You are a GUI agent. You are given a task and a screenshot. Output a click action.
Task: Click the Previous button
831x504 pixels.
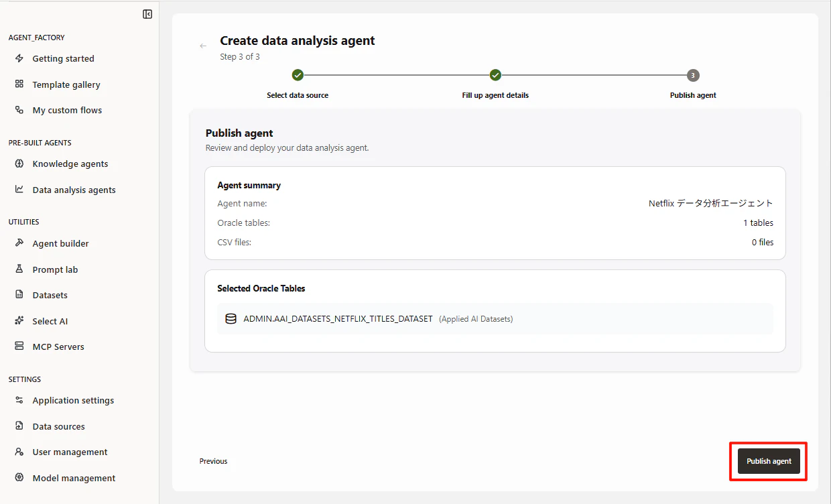point(213,461)
